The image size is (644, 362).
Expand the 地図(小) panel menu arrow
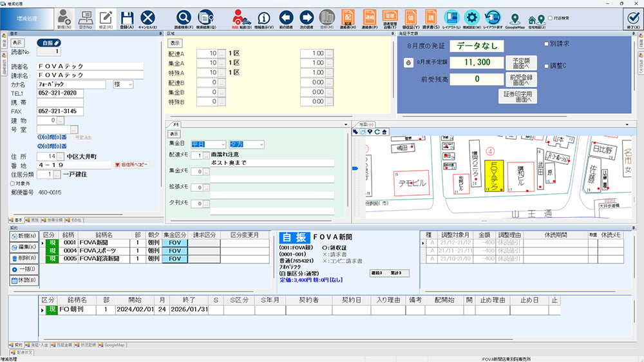[x=627, y=124]
